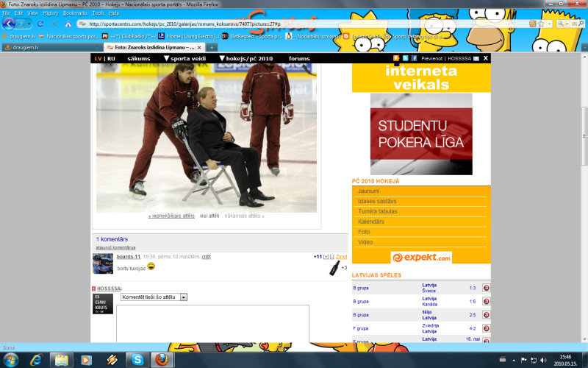Reload the page with refresh icon
Screen dimensions: 588x368
[40, 24]
